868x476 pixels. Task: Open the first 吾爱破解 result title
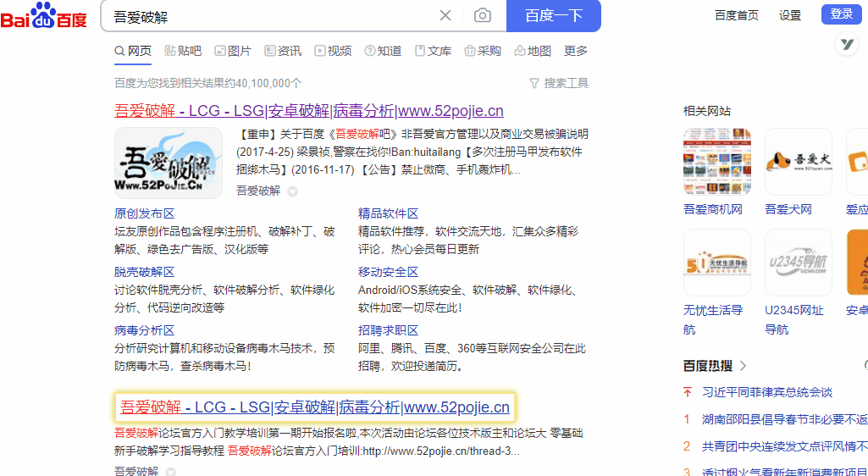[x=309, y=111]
